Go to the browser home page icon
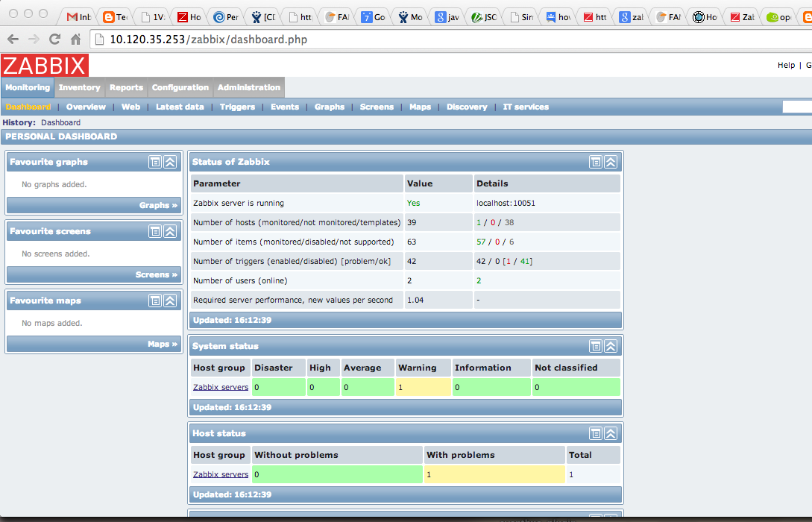This screenshot has width=812, height=522. (x=75, y=40)
